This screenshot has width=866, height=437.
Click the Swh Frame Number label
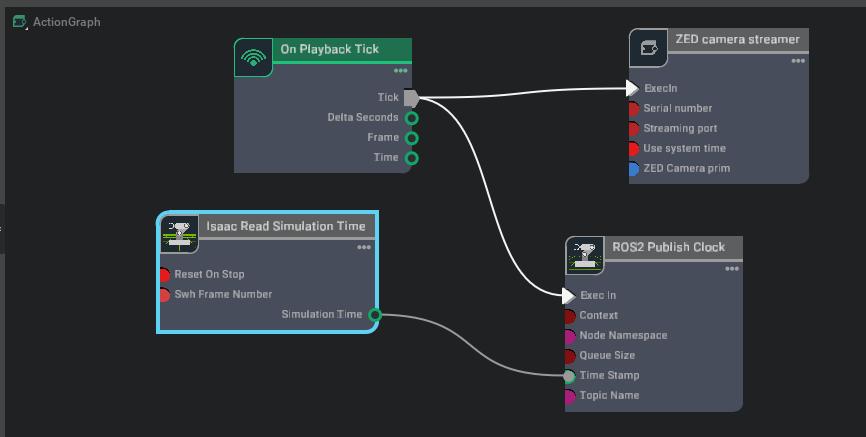[x=223, y=294]
